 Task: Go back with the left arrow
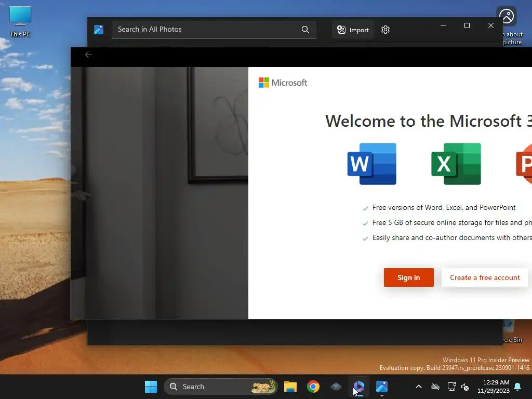tap(88, 55)
